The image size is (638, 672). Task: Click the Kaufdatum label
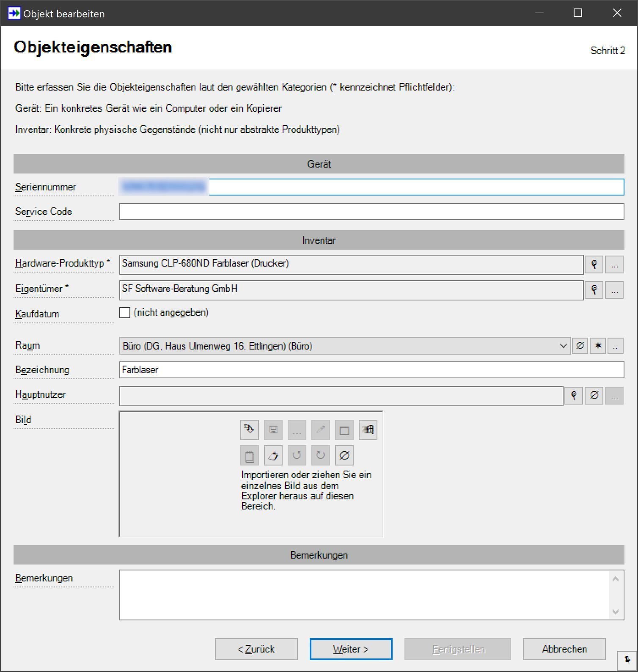click(37, 314)
